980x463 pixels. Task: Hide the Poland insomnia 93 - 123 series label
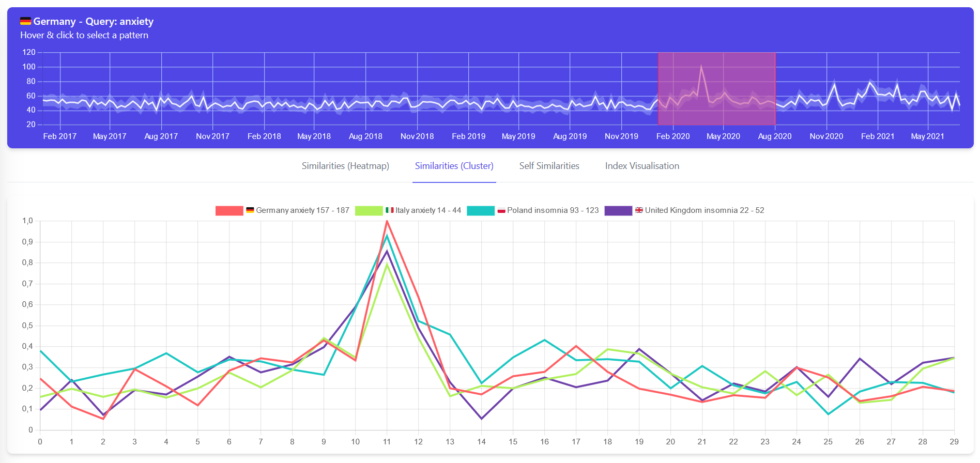[x=553, y=210]
